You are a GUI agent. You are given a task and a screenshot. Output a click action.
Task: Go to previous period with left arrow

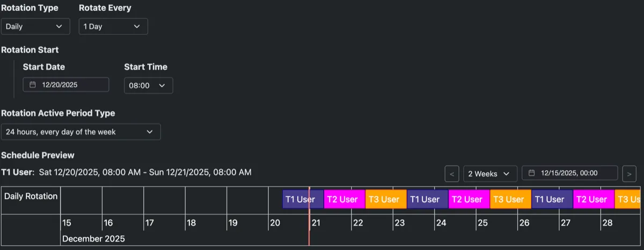coord(452,174)
